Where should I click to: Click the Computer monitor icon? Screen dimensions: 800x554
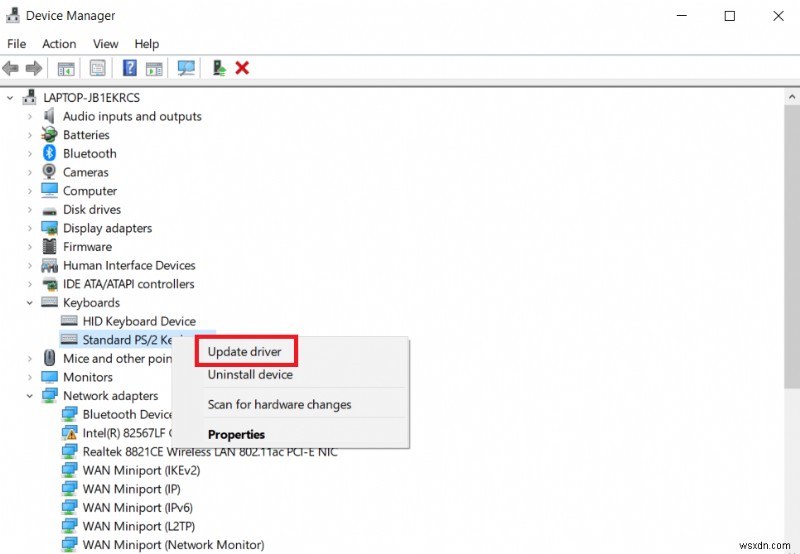pyautogui.click(x=49, y=190)
